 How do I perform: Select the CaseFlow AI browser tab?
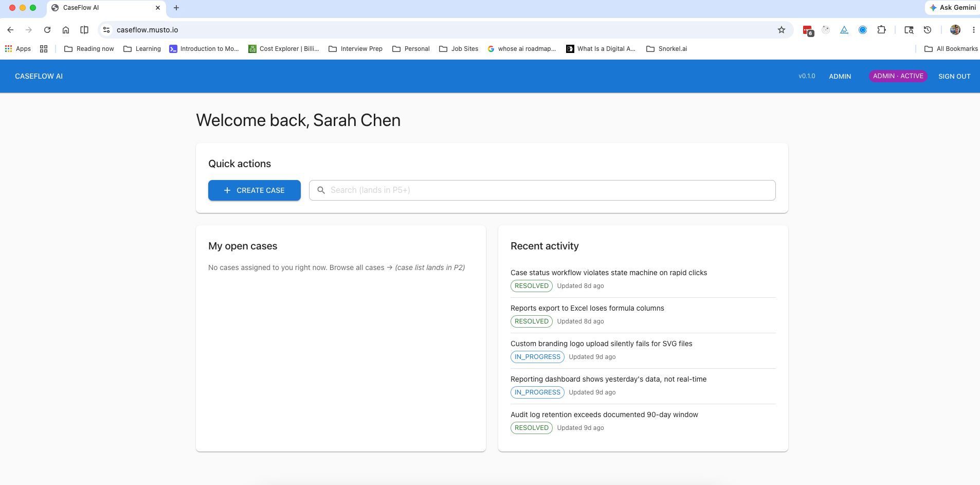point(107,8)
